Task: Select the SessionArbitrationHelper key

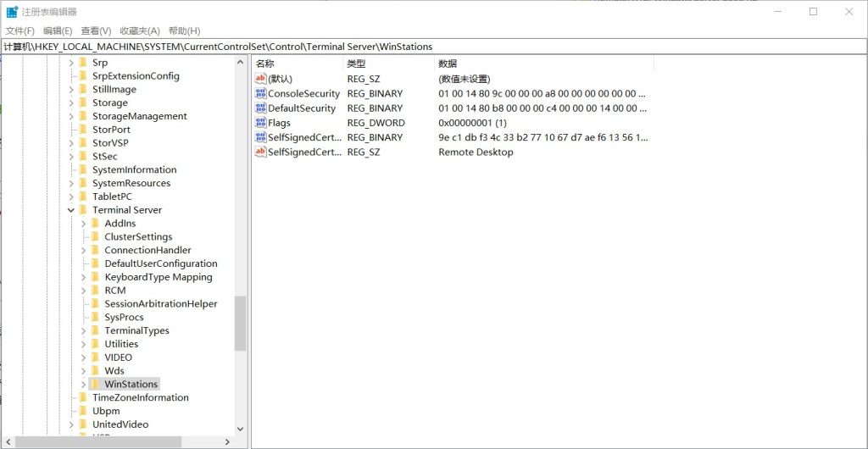Action: click(160, 303)
